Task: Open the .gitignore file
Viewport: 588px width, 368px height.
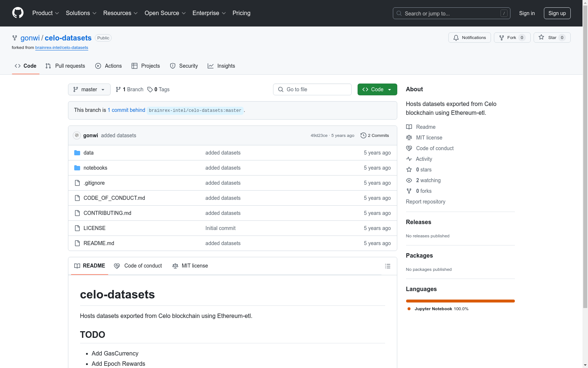Action: pyautogui.click(x=94, y=183)
